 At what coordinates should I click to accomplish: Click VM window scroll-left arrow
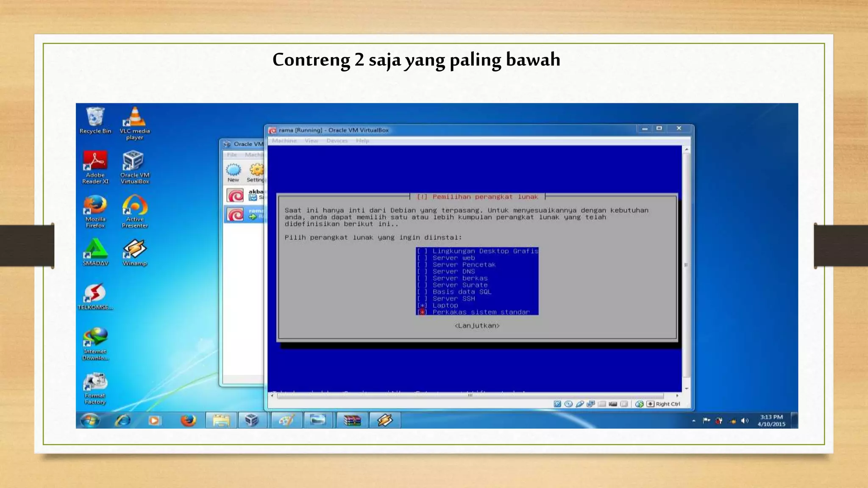pos(272,395)
